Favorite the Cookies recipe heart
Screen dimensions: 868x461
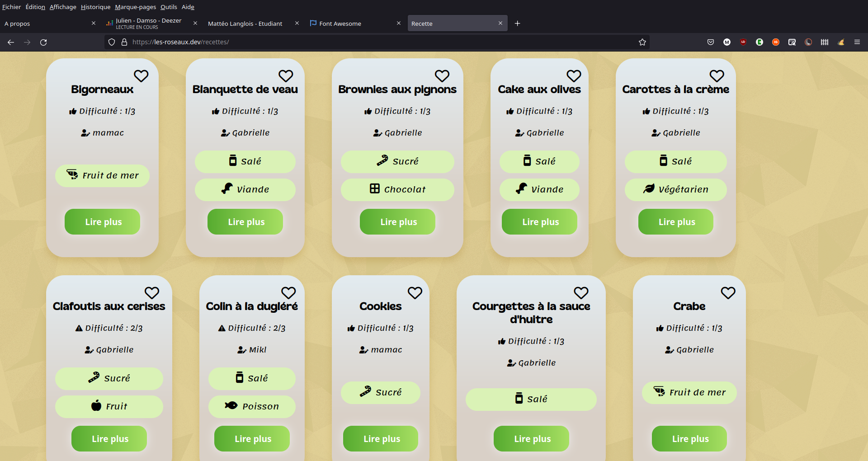click(x=415, y=293)
